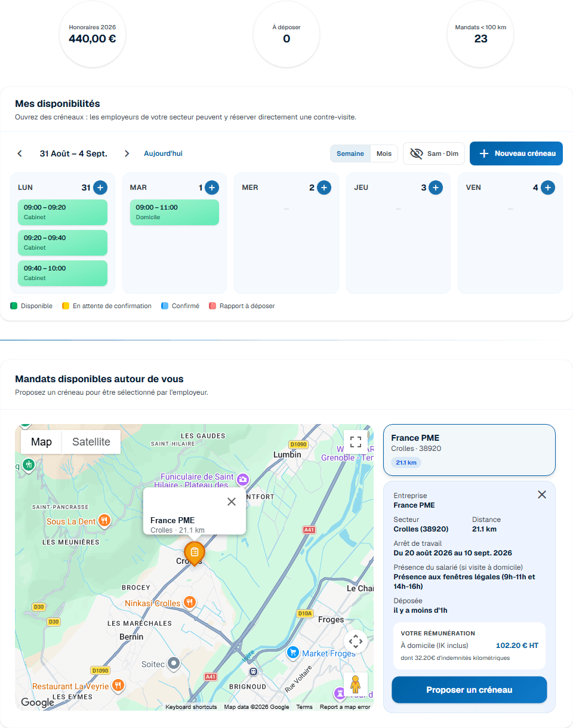Click the Market Froges shopping pin
The image size is (573, 728).
tap(292, 653)
